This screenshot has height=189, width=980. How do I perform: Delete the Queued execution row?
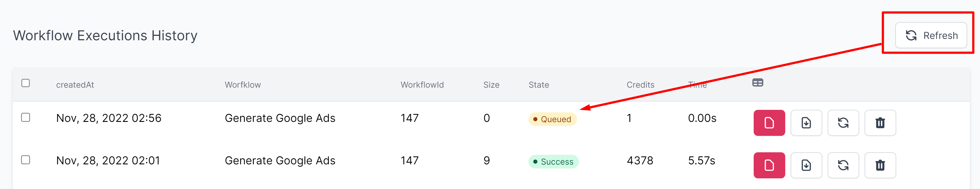[880, 123]
